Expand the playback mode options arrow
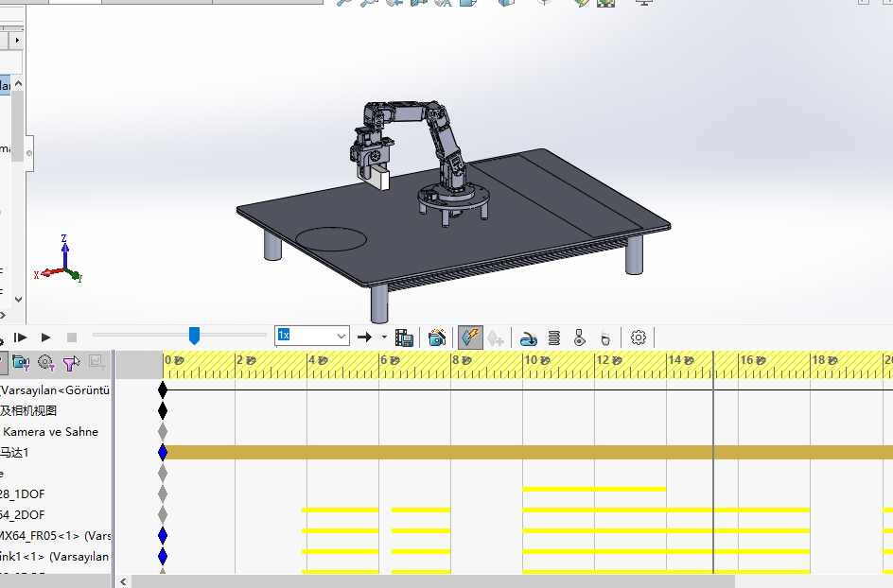Viewport: 893px width, 588px height. (x=384, y=337)
